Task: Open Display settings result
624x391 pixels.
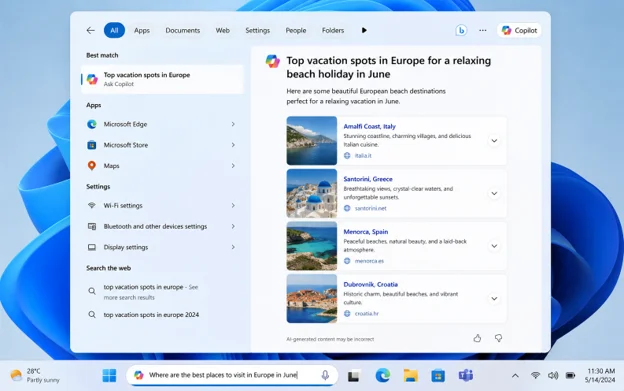Action: [x=126, y=247]
